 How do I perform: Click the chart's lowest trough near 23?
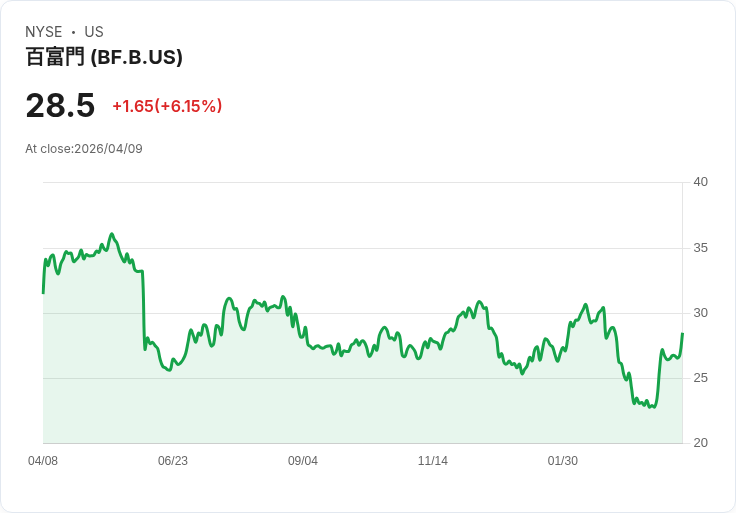[x=652, y=406]
